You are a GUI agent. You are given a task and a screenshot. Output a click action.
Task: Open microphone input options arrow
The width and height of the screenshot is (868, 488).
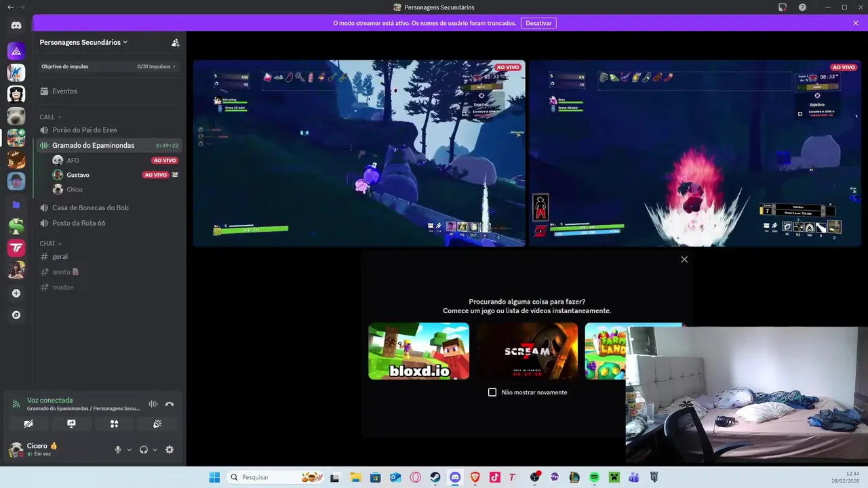point(129,450)
